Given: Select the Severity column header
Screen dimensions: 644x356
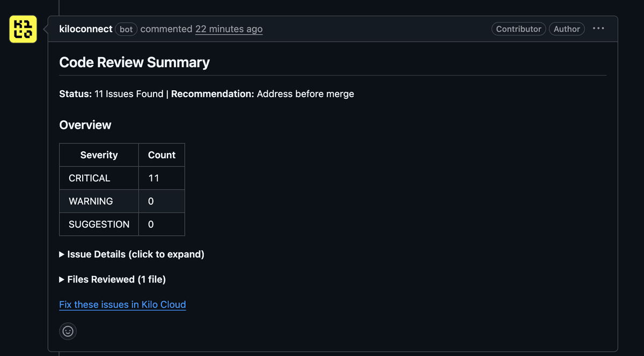Looking at the screenshot, I should [x=99, y=155].
